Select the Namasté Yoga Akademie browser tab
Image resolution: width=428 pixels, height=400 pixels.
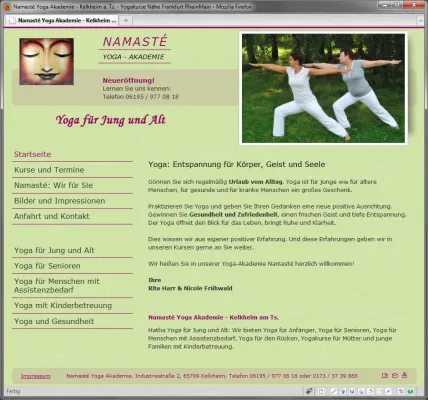pos(62,20)
